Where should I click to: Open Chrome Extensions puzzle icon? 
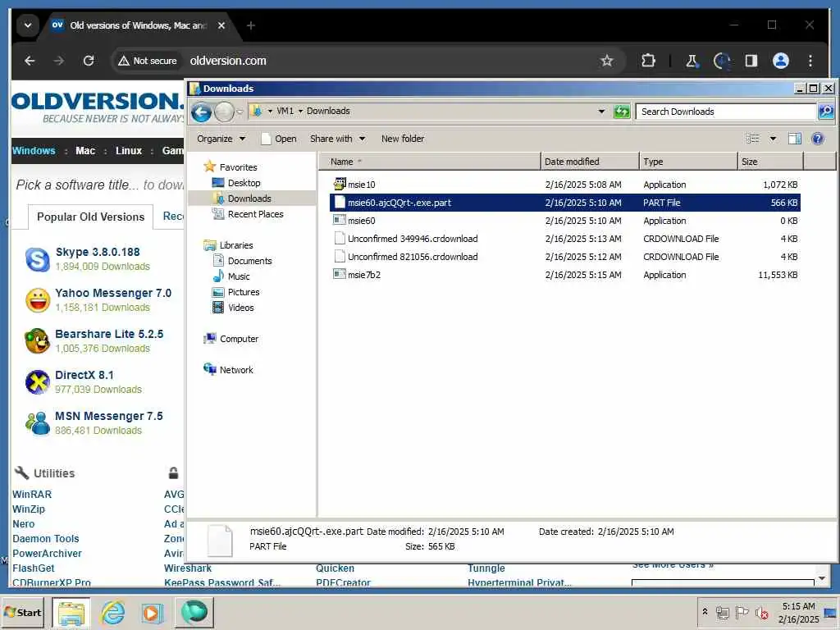click(648, 61)
